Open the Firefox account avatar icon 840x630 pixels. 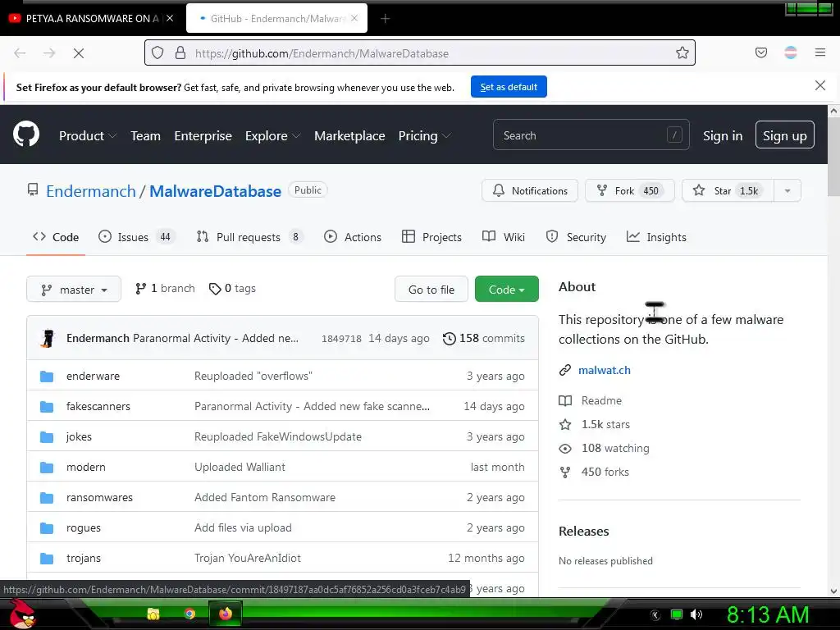(791, 52)
